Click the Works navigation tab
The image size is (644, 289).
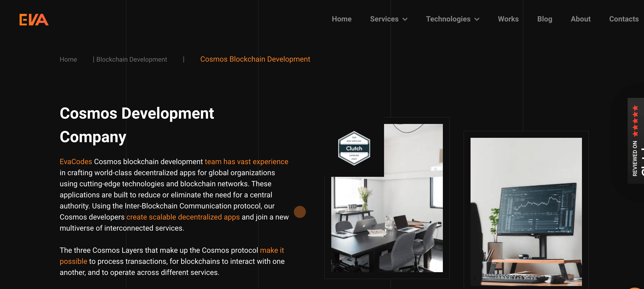(508, 19)
